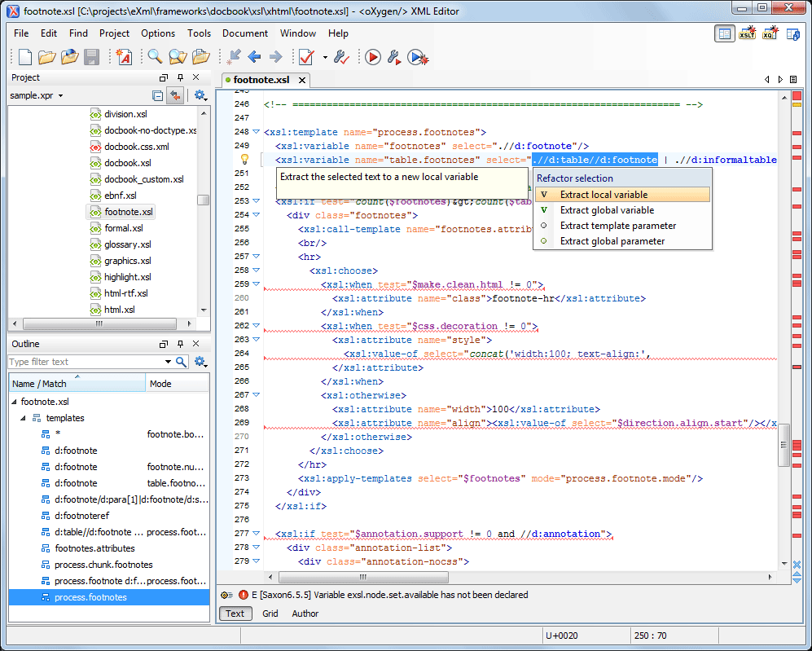The width and height of the screenshot is (812, 651).
Task: Switch editor to Author mode
Action: (x=305, y=614)
